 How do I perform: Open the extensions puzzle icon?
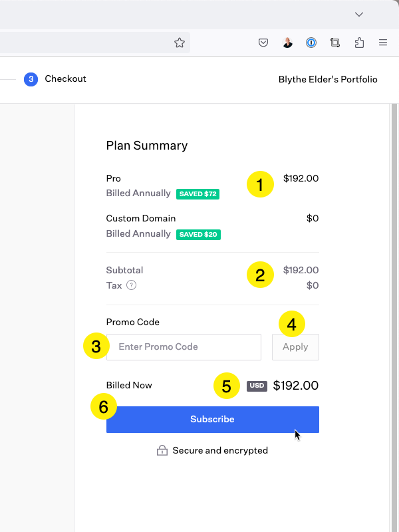[359, 43]
